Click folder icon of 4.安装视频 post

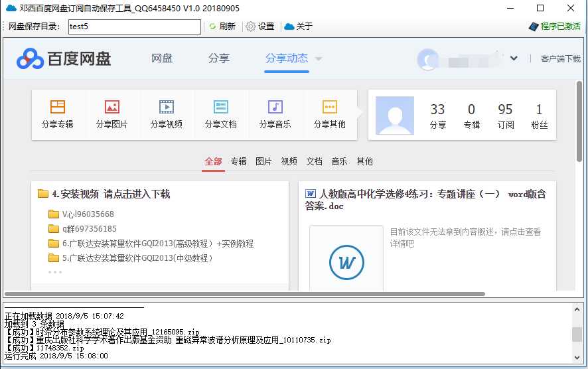[x=43, y=194]
